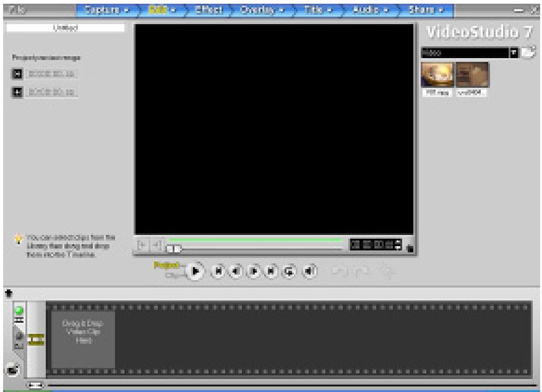Viewport: 542px width, 392px height.
Task: Click the second project duration timecode value
Action: [x=51, y=92]
